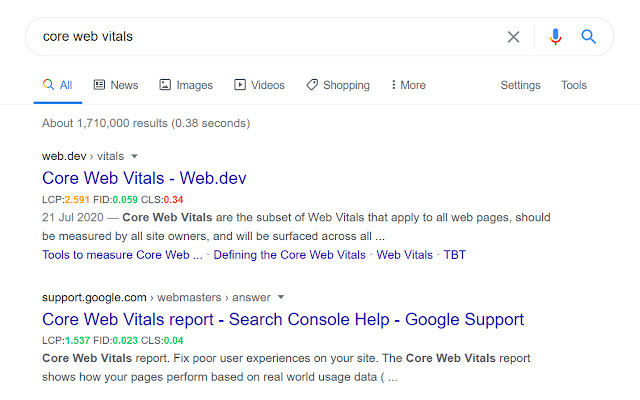Open the Core Web Vitals - Web.dev result
The height and width of the screenshot is (400, 640).
coord(144,178)
